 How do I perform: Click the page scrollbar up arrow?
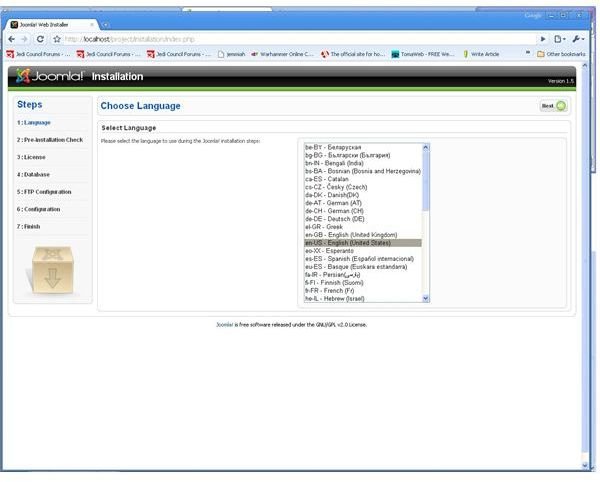click(585, 66)
